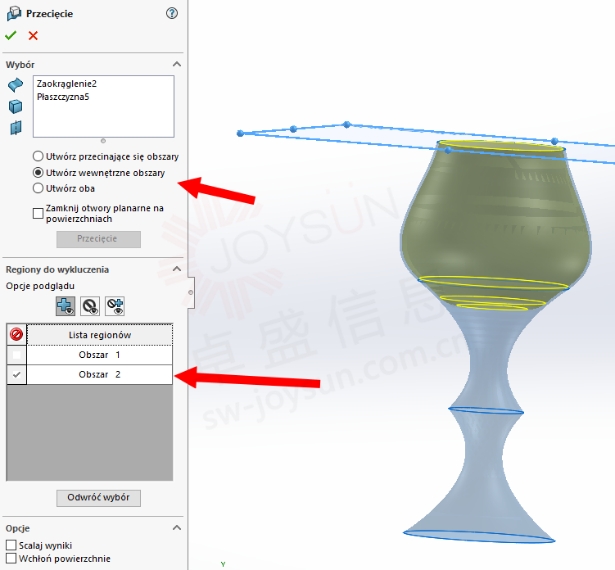Select the surface selection filter icon
This screenshot has height=570, width=615.
15,85
